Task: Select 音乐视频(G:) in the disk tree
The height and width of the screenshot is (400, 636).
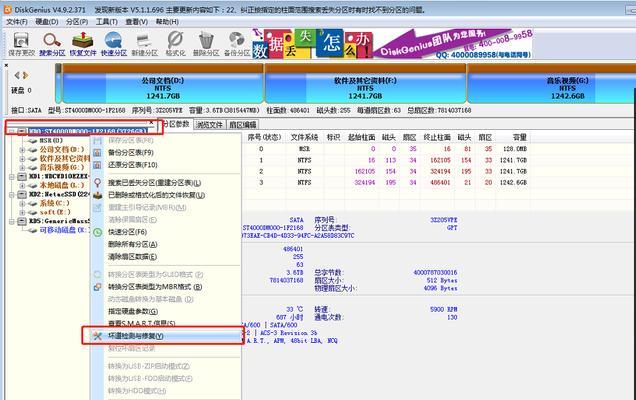Action: (62, 168)
